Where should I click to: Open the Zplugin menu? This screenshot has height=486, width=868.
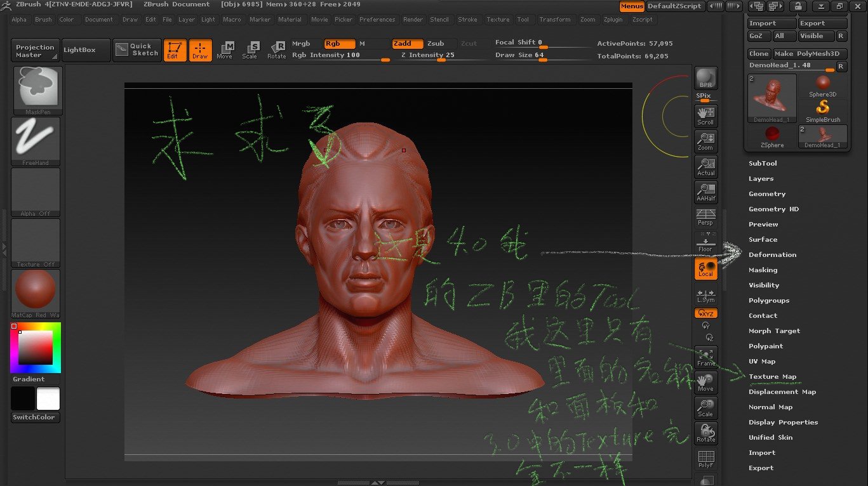click(x=613, y=20)
